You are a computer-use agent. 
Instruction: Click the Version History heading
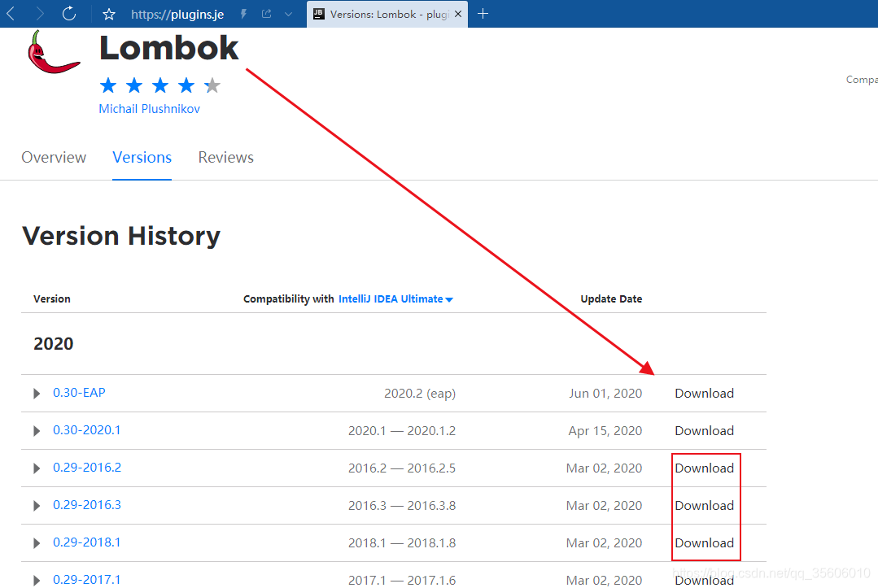click(121, 236)
